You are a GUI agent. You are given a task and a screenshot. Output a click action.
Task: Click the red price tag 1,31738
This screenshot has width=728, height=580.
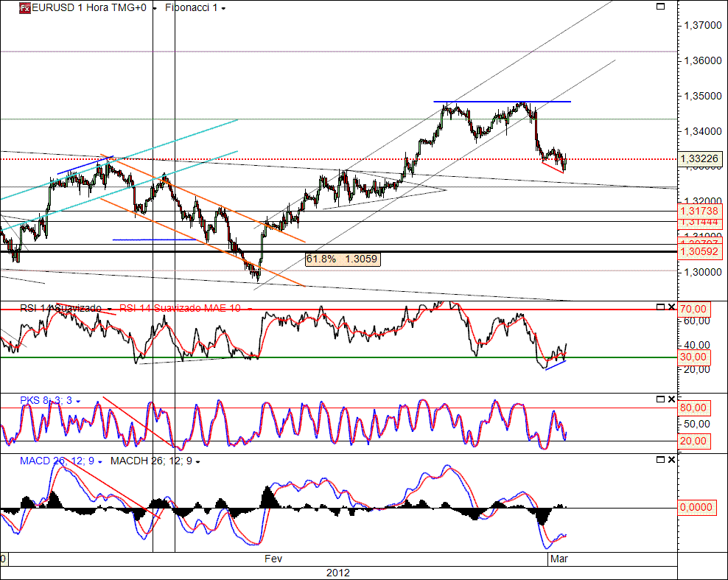pos(700,211)
